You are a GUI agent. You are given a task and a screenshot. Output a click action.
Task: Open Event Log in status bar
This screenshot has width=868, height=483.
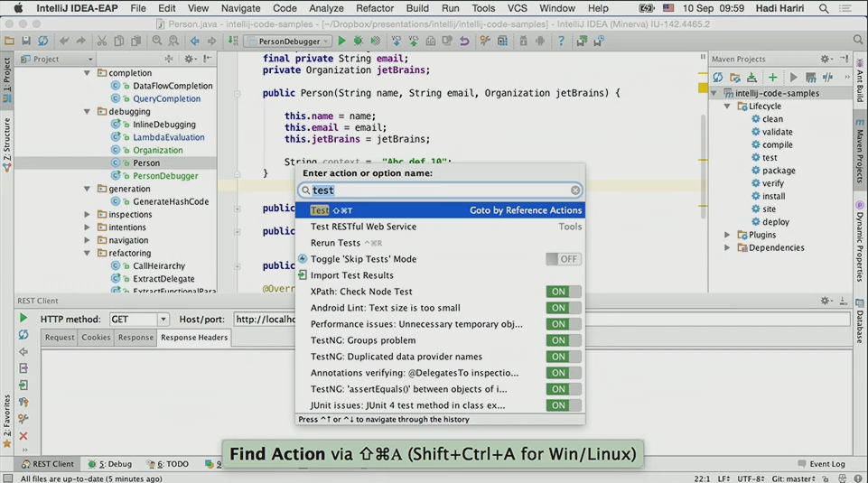822,464
